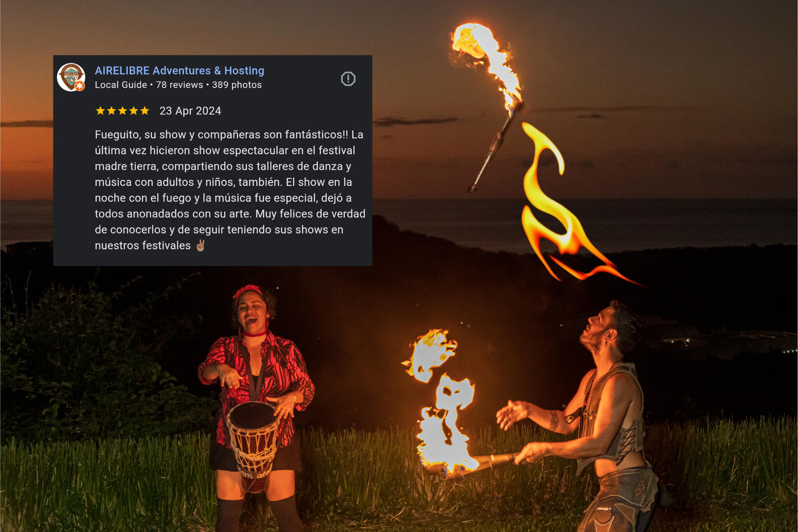Click the first yellow rating star

click(100, 111)
